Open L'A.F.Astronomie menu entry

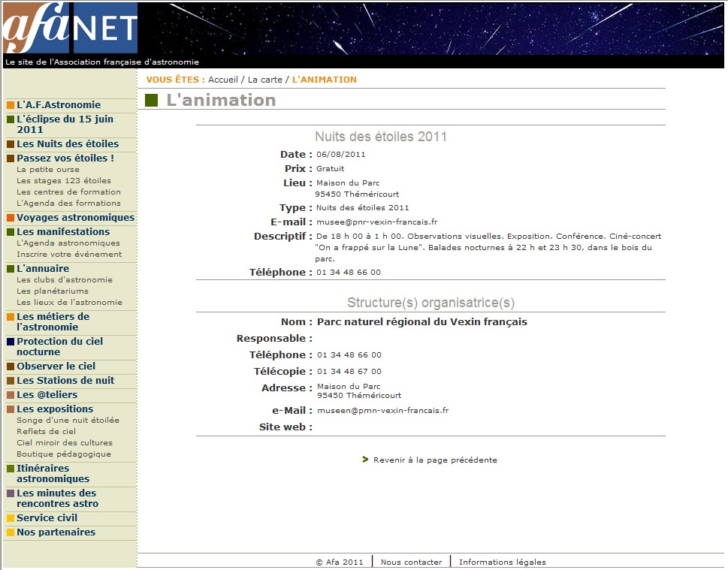[x=59, y=105]
